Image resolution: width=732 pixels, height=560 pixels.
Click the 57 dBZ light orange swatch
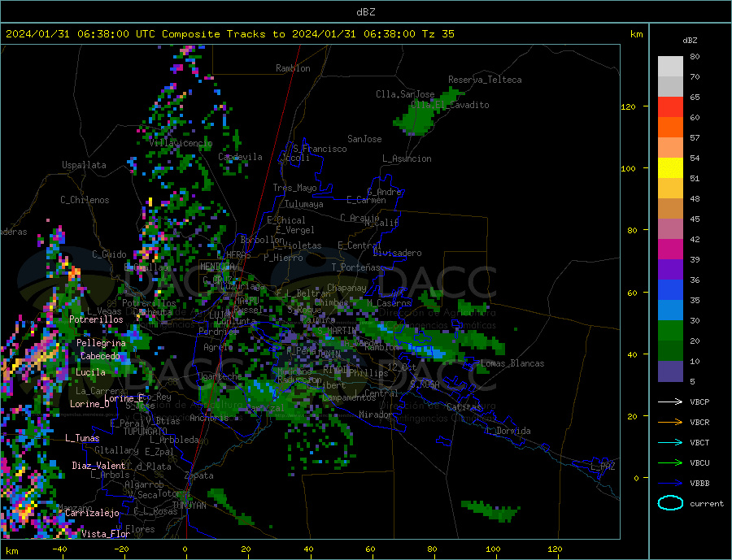click(670, 147)
